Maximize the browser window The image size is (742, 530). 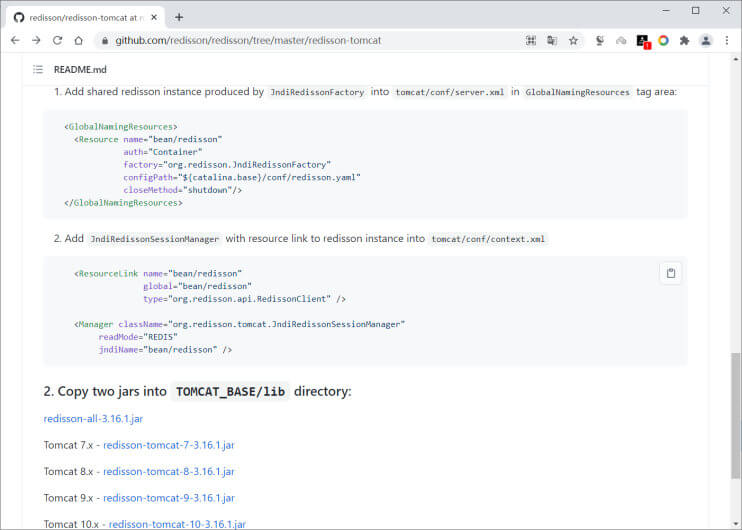click(x=696, y=10)
